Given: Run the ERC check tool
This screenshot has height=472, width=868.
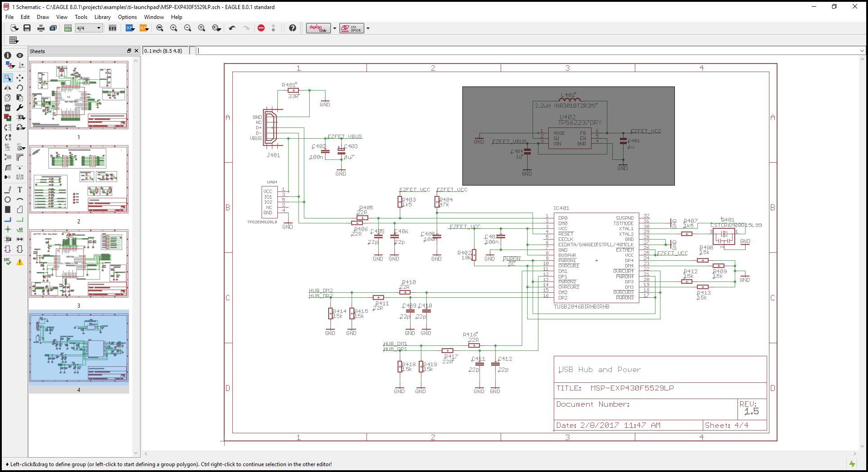Looking at the screenshot, I should point(8,262).
